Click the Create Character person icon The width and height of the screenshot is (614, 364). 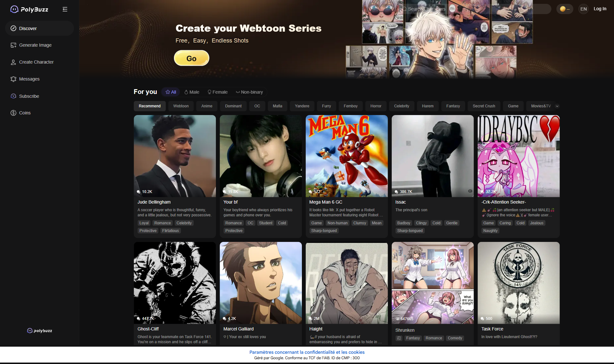[x=13, y=62]
